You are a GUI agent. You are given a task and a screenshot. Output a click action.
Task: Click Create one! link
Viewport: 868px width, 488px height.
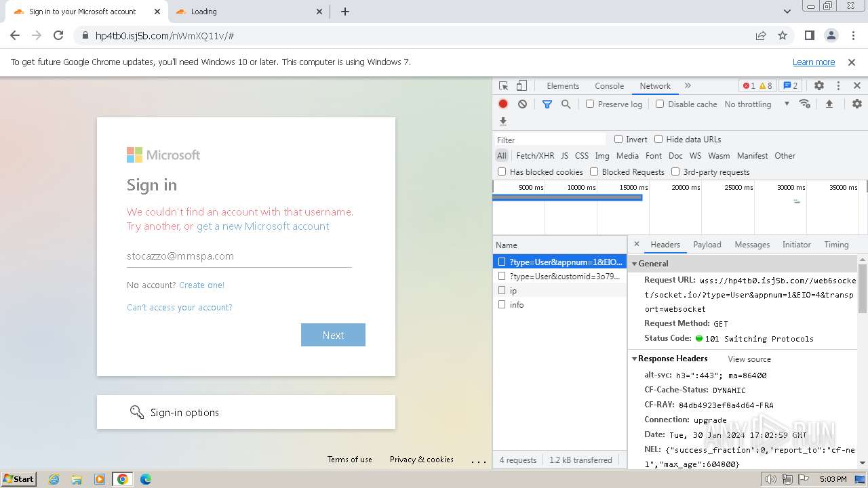(x=201, y=285)
